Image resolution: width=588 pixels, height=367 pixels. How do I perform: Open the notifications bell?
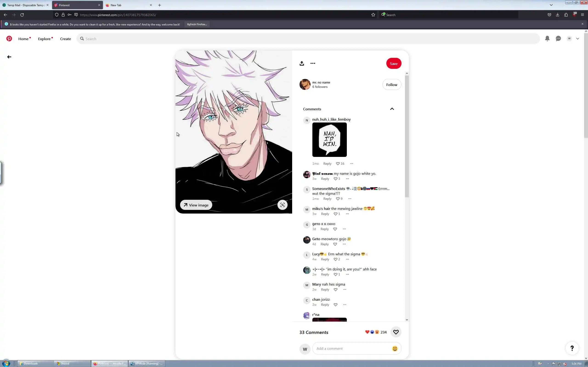click(547, 39)
